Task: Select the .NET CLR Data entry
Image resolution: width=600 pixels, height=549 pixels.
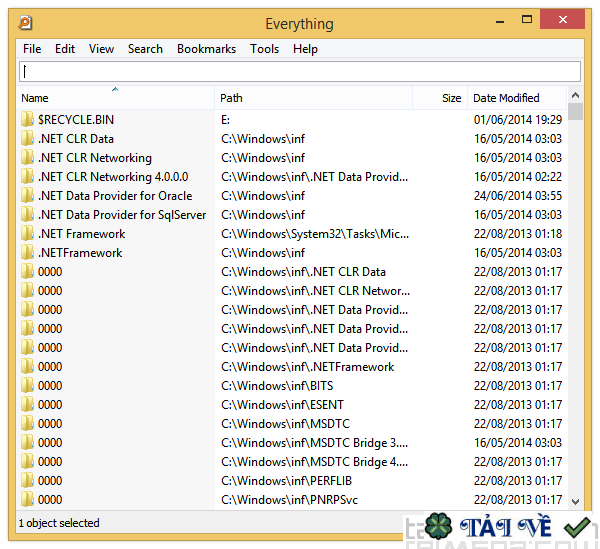Action: pyautogui.click(x=76, y=138)
